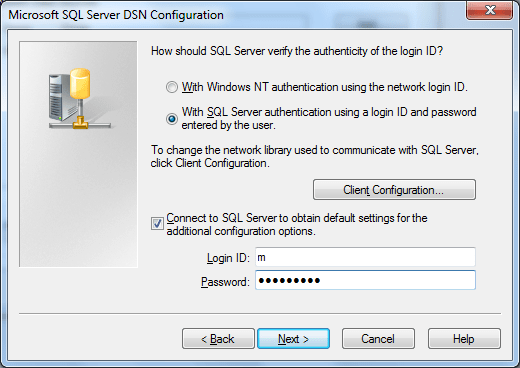Click the authenticity question heading text

coord(297,51)
